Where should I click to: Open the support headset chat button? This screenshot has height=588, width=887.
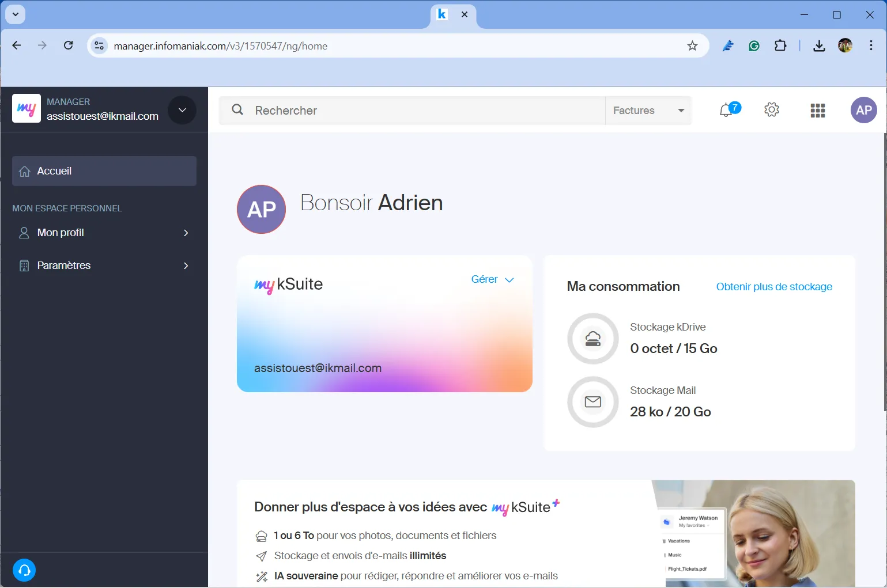click(x=24, y=570)
